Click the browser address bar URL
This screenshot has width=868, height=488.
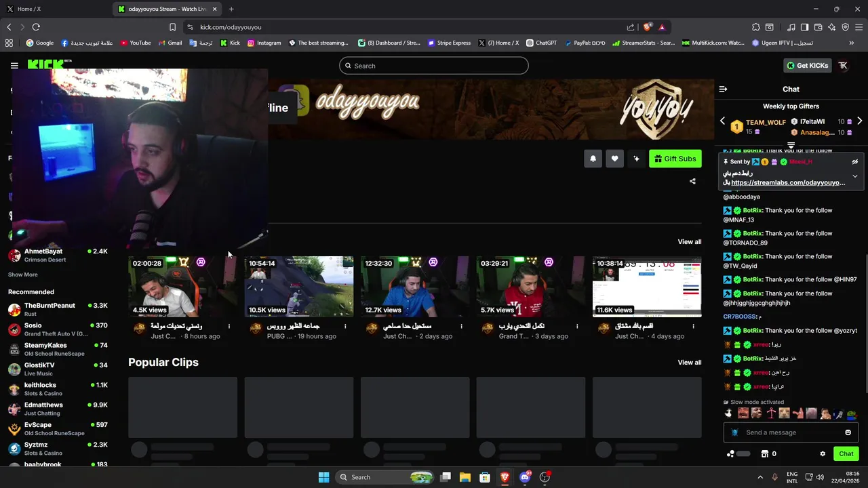point(231,27)
